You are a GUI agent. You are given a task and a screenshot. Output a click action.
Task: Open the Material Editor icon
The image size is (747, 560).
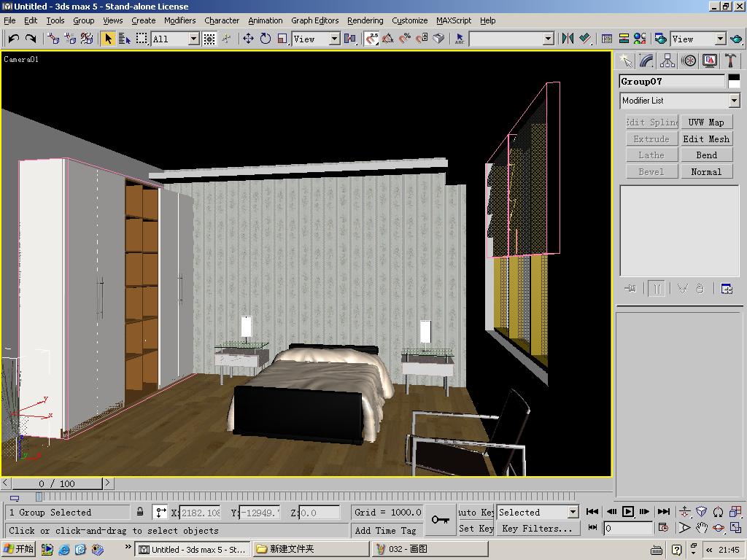point(640,39)
